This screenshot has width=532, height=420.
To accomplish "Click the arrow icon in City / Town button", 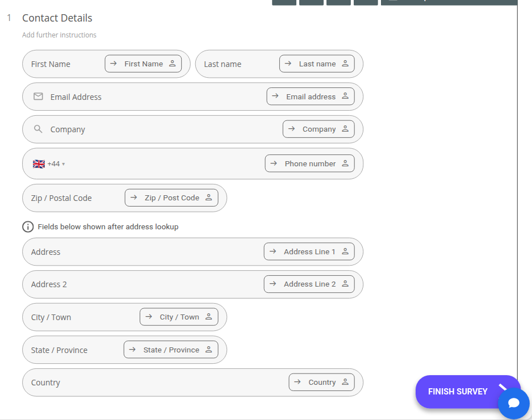I will (149, 317).
